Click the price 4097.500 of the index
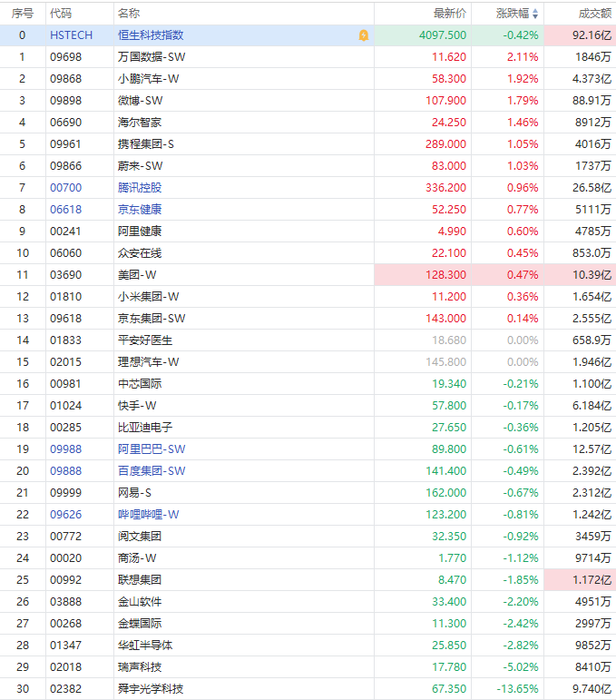This screenshot has height=700, width=616. click(443, 35)
